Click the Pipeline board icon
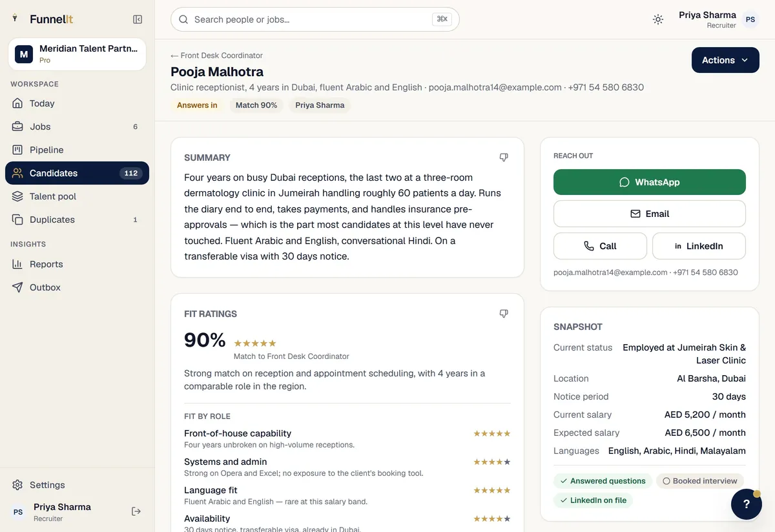This screenshot has width=775, height=532. tap(17, 150)
